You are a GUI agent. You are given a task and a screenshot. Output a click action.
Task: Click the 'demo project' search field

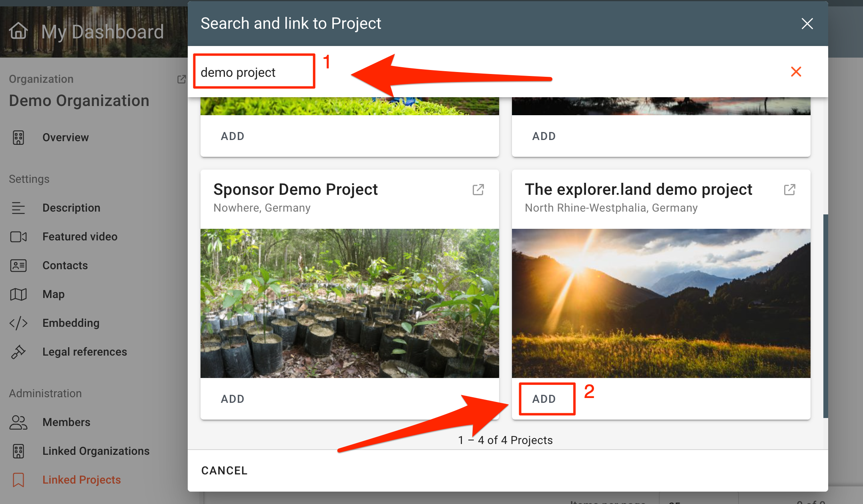click(254, 72)
